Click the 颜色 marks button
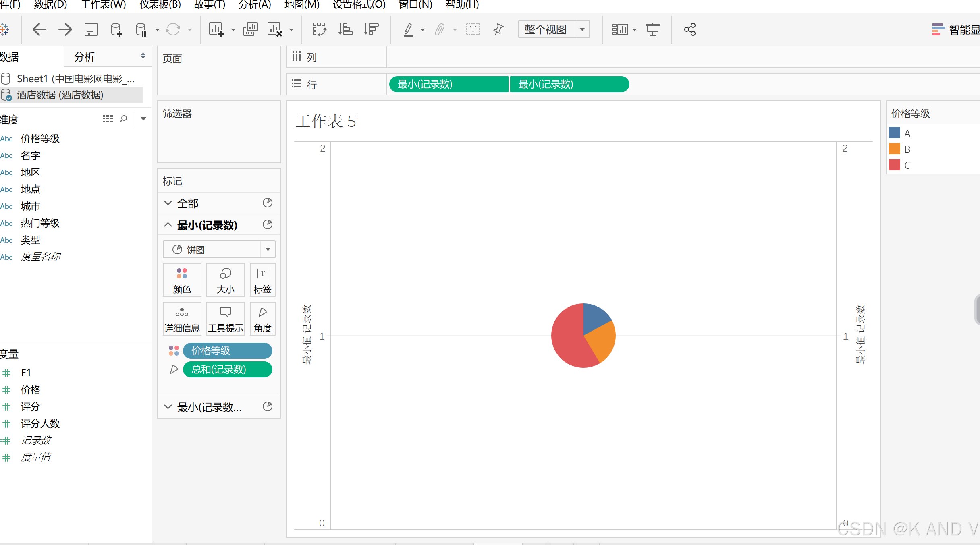The width and height of the screenshot is (980, 545). 182,280
